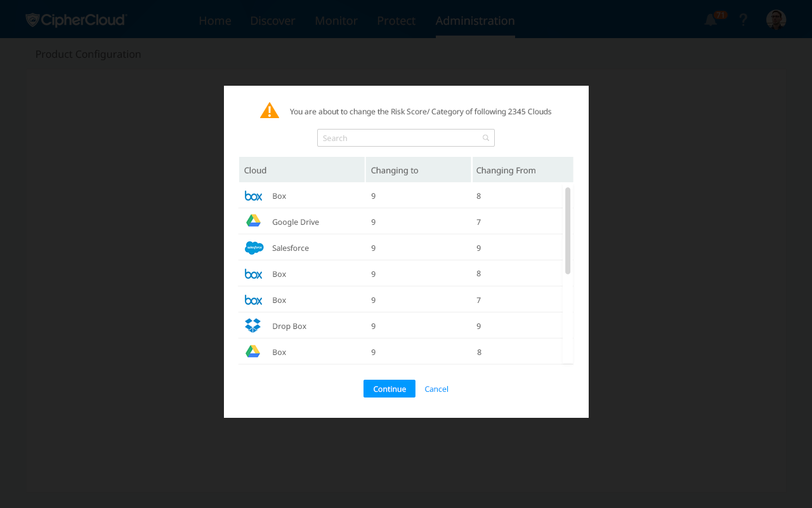
Task: Click the search magnifier icon
Action: pyautogui.click(x=486, y=138)
